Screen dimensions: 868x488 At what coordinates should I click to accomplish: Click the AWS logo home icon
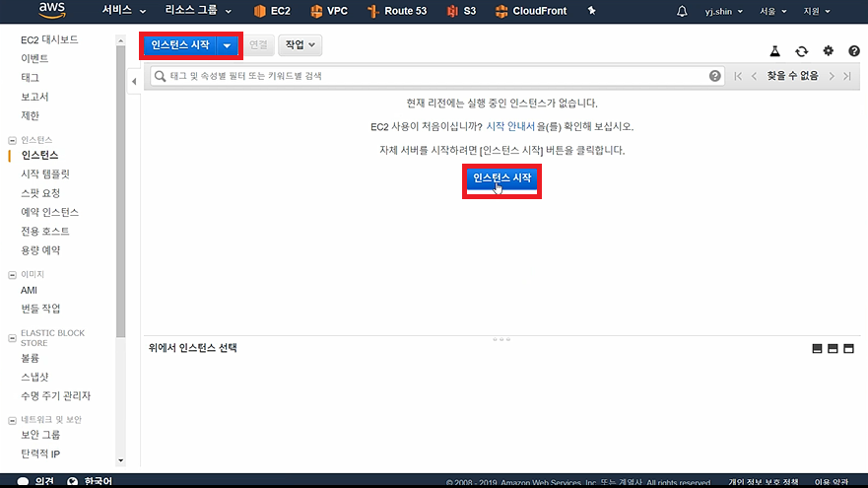pyautogui.click(x=52, y=10)
